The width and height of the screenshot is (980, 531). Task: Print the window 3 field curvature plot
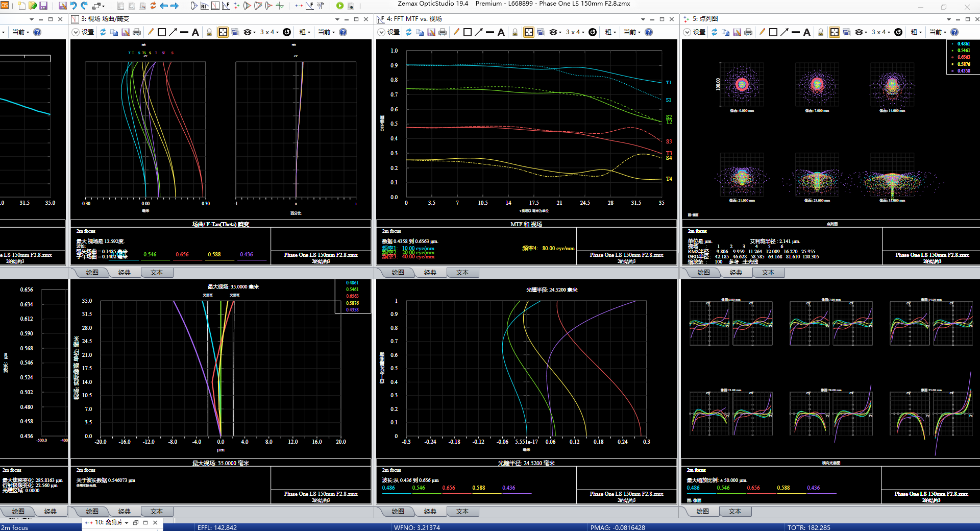pyautogui.click(x=136, y=32)
